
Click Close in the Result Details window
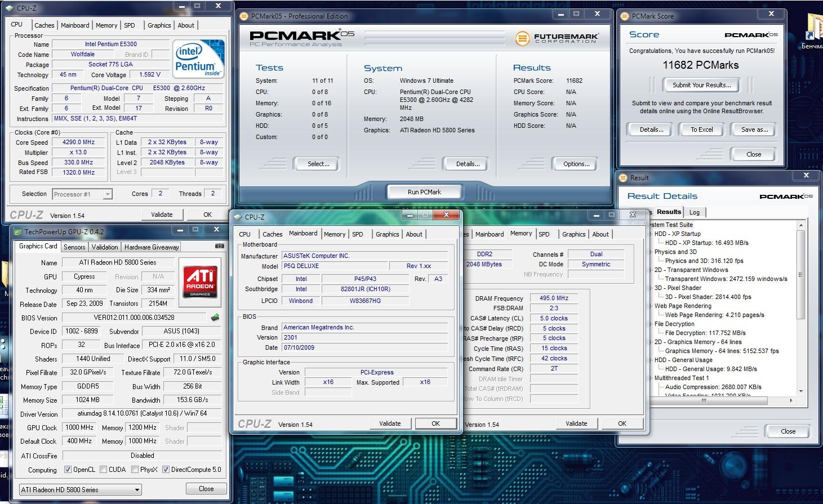[x=788, y=431]
